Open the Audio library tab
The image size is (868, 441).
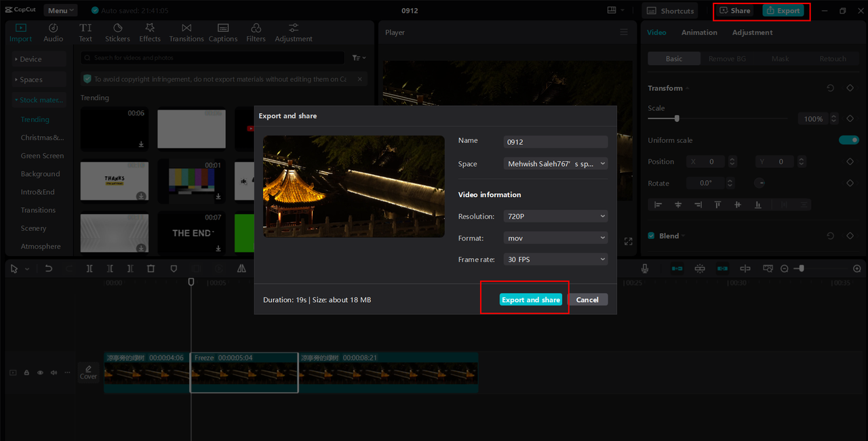click(x=54, y=33)
